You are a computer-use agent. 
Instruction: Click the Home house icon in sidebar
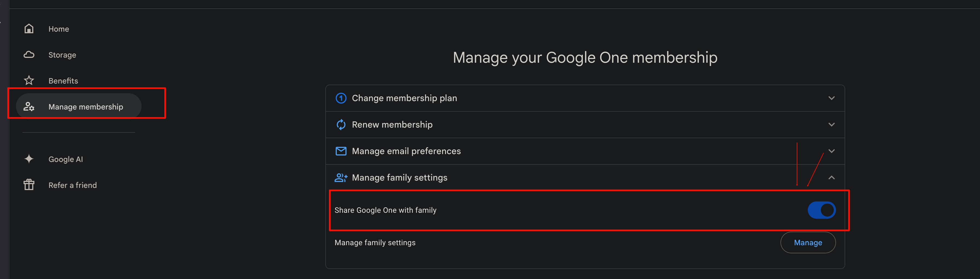[29, 29]
